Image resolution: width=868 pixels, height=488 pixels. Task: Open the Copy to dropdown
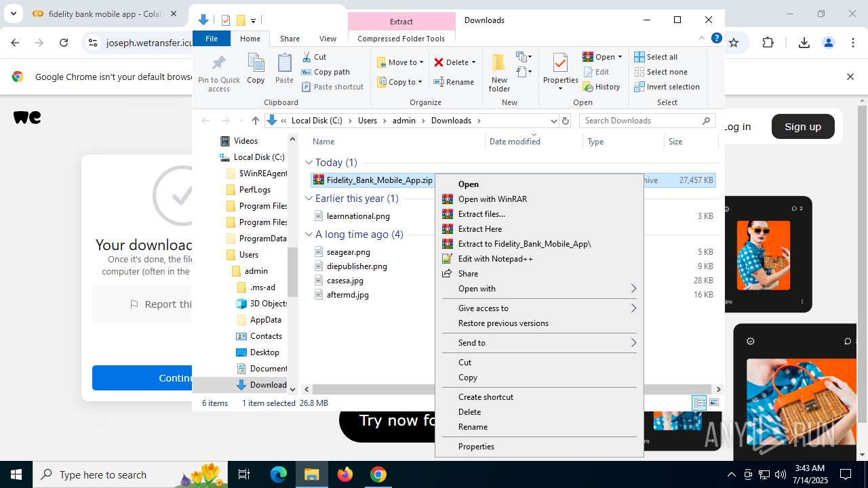[400, 82]
